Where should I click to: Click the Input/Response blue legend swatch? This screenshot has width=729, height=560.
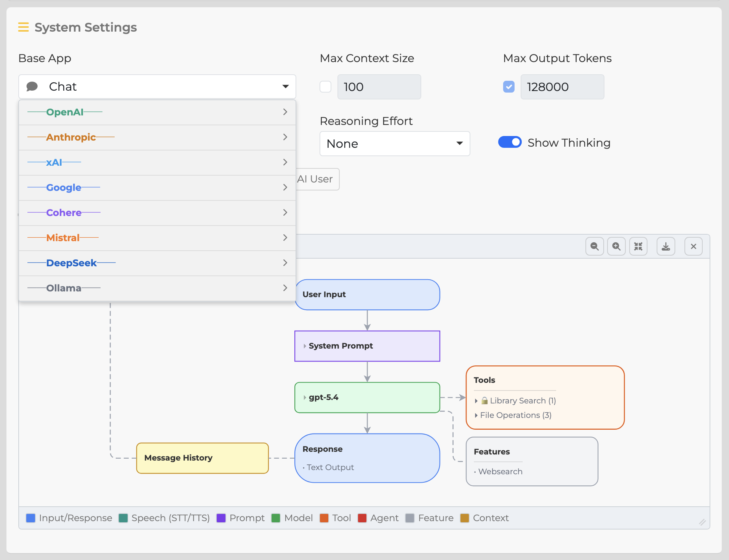pyautogui.click(x=30, y=518)
